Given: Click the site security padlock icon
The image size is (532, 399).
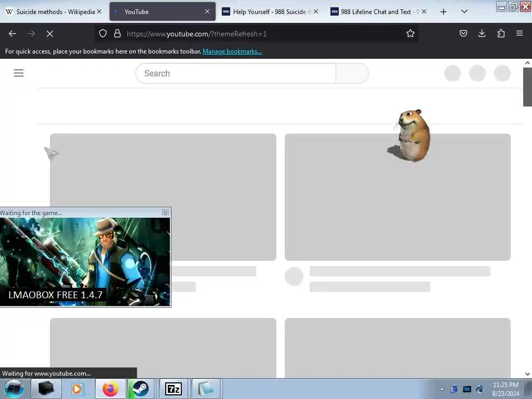Looking at the screenshot, I should point(117,33).
